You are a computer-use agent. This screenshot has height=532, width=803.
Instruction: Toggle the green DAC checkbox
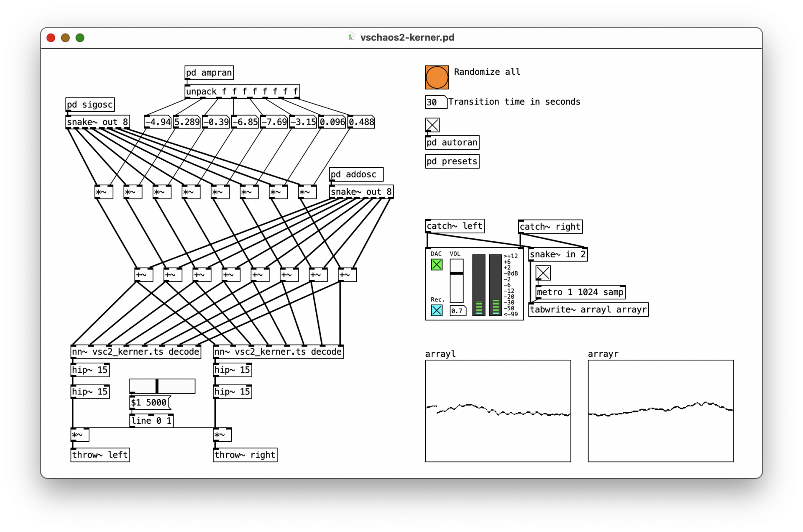pos(436,265)
